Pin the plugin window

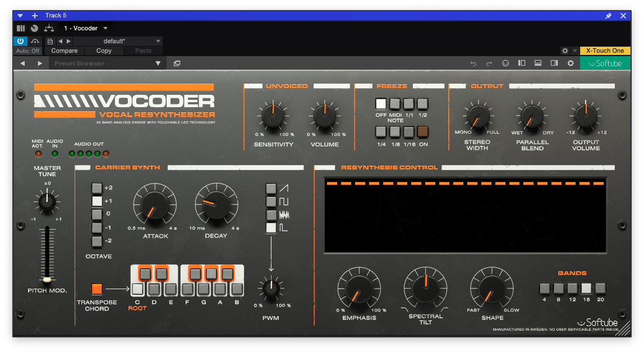pyautogui.click(x=608, y=16)
